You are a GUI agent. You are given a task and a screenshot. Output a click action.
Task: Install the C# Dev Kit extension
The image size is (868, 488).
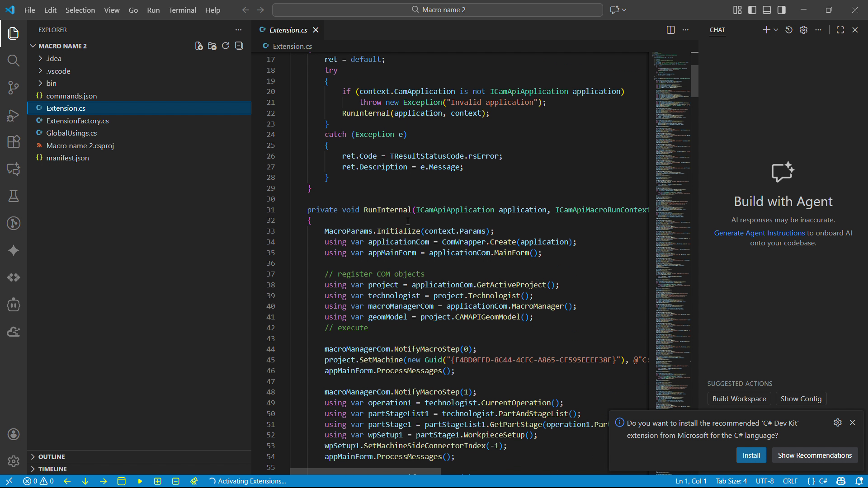751,455
